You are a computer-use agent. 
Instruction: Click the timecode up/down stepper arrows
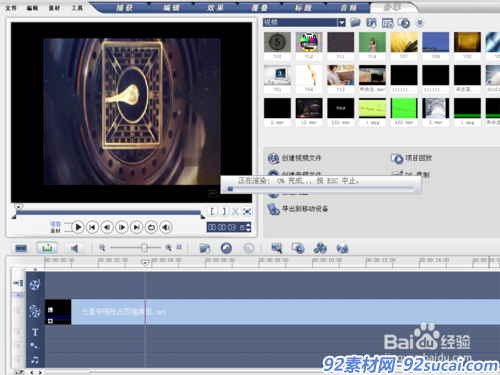[x=248, y=227]
